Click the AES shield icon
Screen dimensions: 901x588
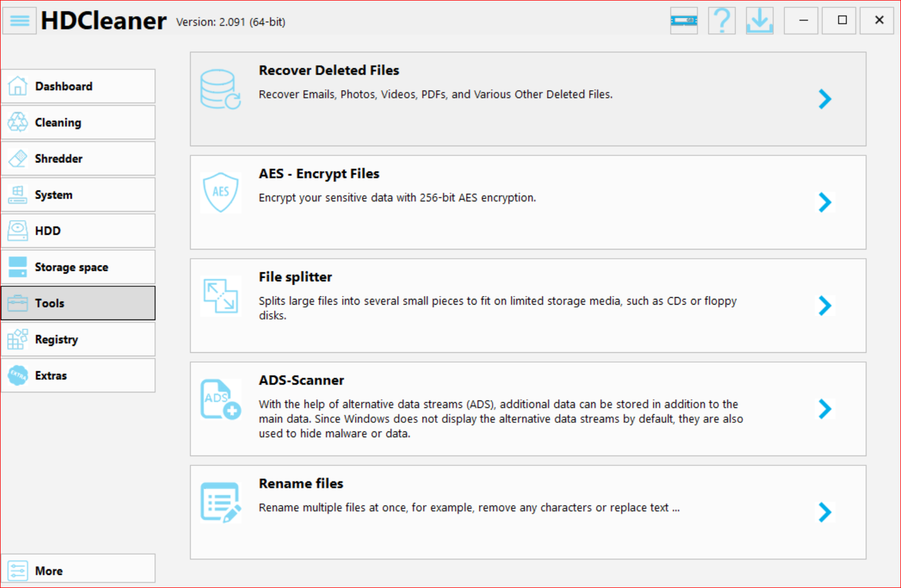click(220, 192)
